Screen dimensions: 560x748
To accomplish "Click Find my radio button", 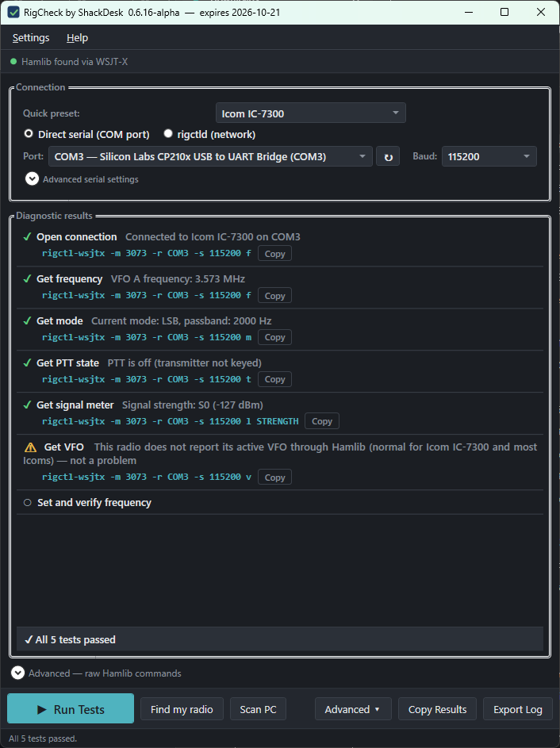I will click(x=182, y=709).
